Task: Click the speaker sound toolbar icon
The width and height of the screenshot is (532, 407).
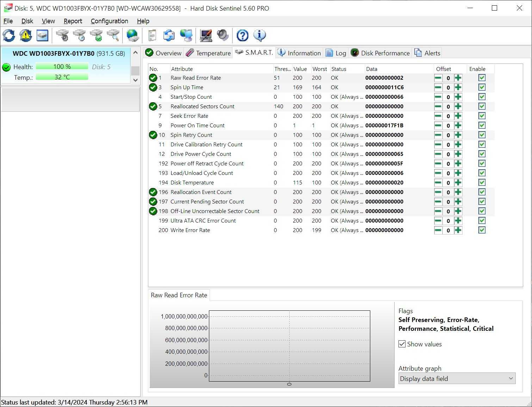Action: 223,35
